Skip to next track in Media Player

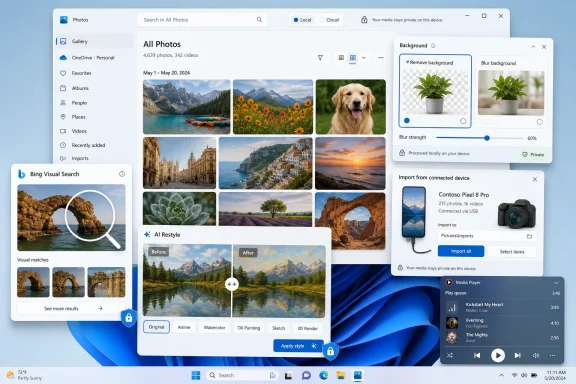pyautogui.click(x=518, y=355)
